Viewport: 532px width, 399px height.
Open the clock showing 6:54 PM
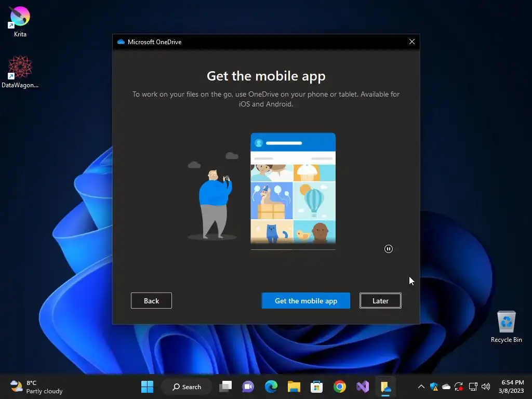tap(511, 387)
